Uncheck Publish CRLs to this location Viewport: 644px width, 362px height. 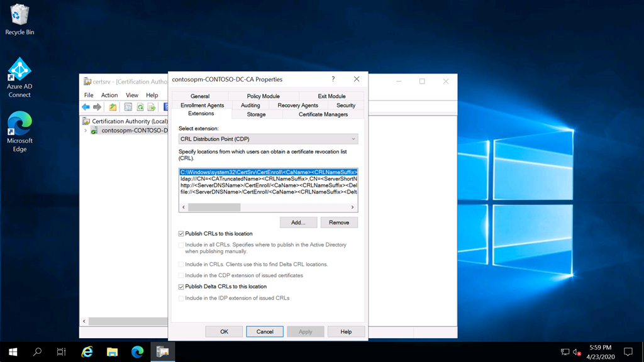(182, 233)
